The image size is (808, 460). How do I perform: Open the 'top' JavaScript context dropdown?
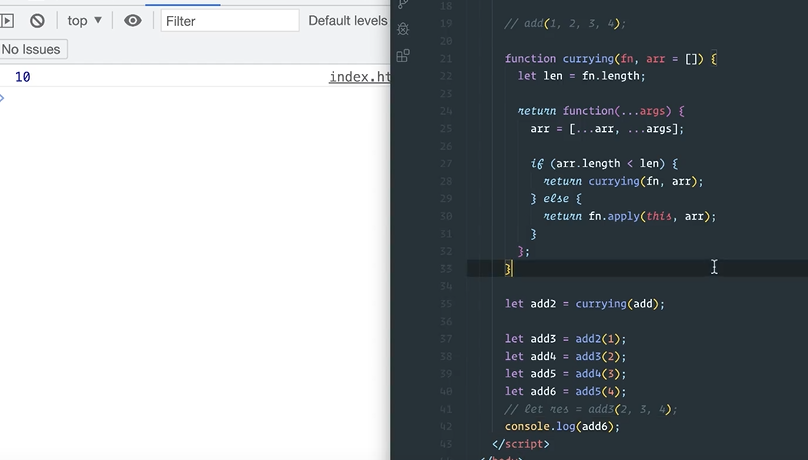pos(85,21)
